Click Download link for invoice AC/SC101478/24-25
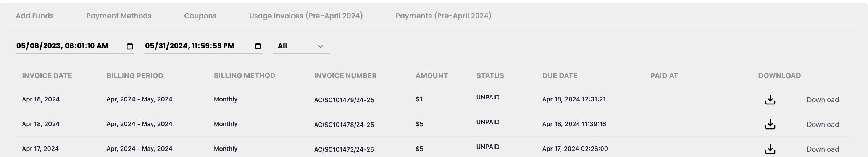868x157 pixels. point(822,125)
